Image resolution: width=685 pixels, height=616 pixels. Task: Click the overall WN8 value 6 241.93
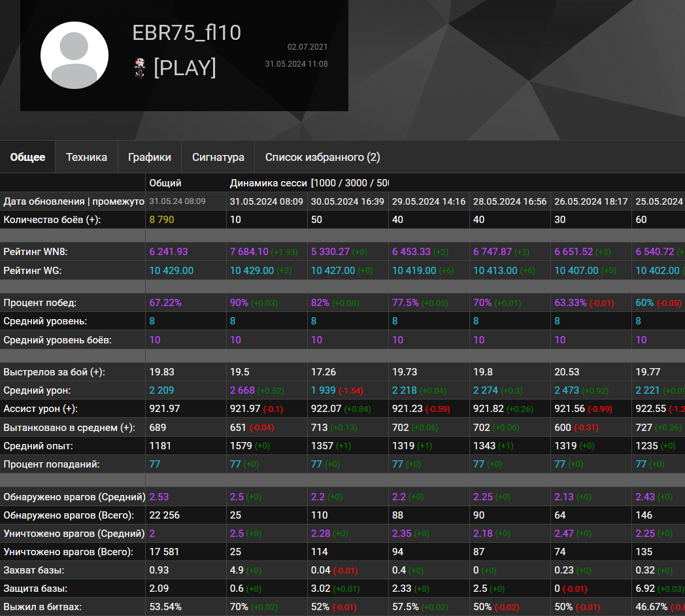(169, 252)
